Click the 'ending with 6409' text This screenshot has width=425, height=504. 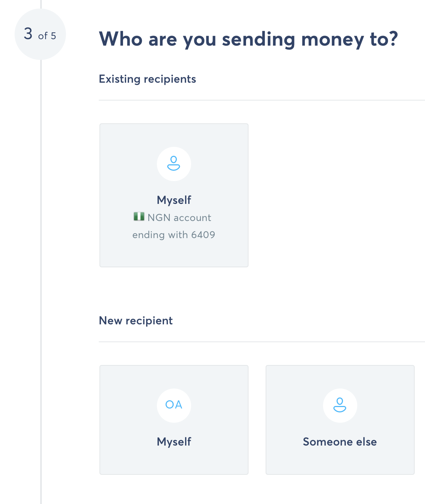tap(174, 235)
